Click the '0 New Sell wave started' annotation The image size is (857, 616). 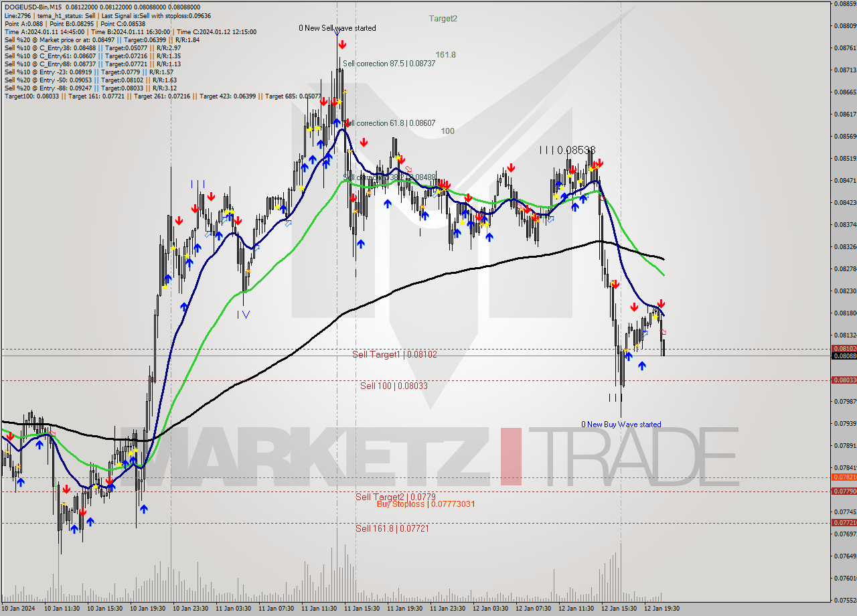(x=337, y=28)
